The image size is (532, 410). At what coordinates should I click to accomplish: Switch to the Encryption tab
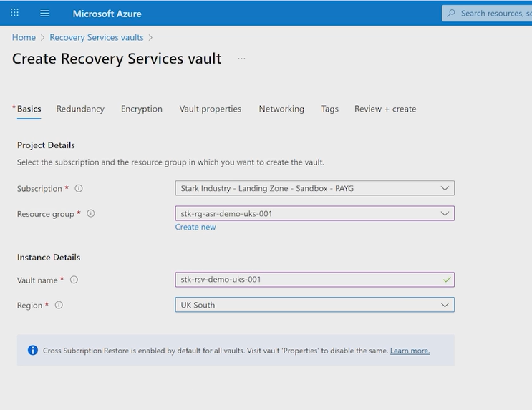[x=142, y=109]
